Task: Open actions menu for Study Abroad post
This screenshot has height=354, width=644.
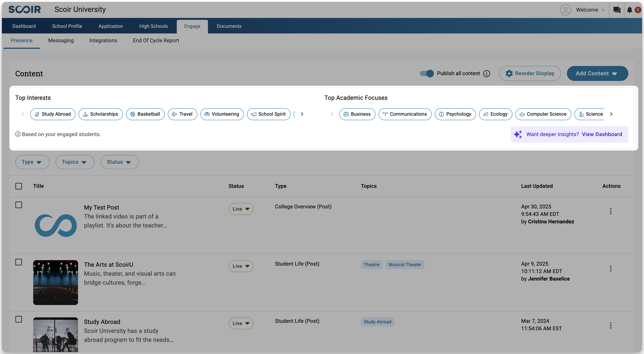Action: [x=611, y=325]
